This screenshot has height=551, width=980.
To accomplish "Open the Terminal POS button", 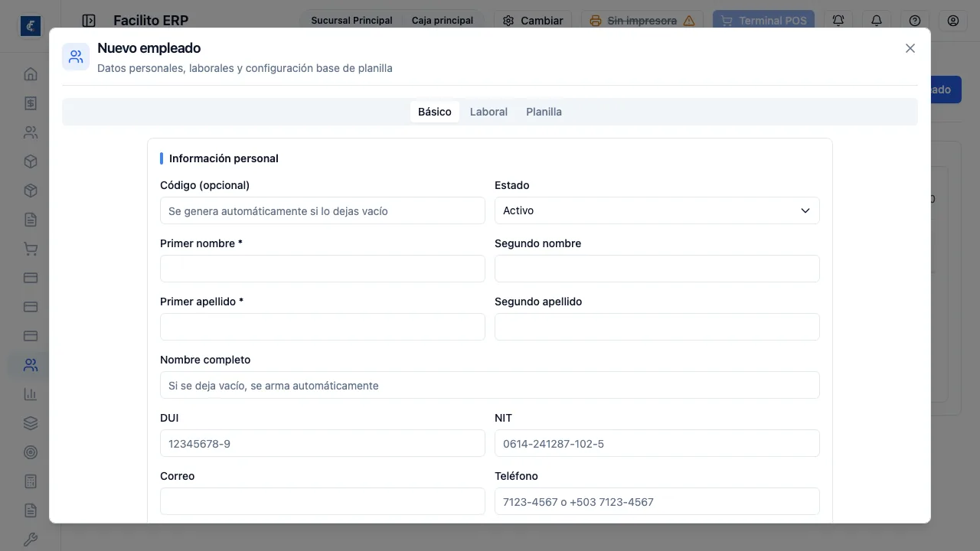I will (x=763, y=21).
